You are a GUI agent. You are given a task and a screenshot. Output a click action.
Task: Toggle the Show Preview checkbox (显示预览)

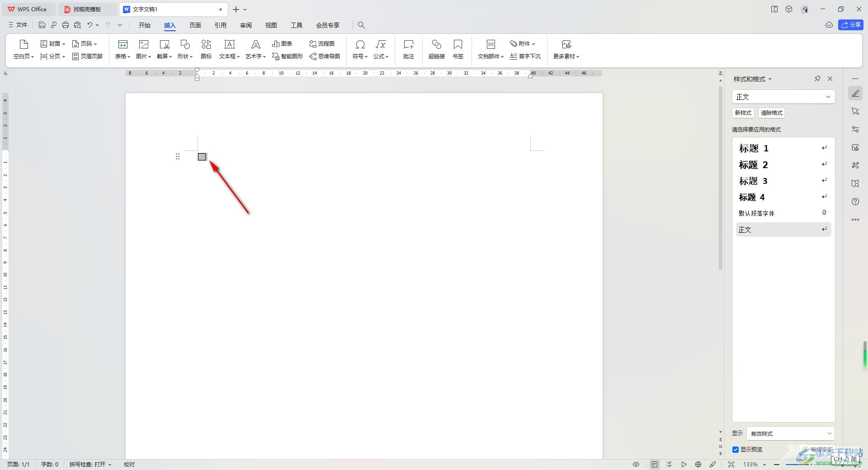[736, 450]
